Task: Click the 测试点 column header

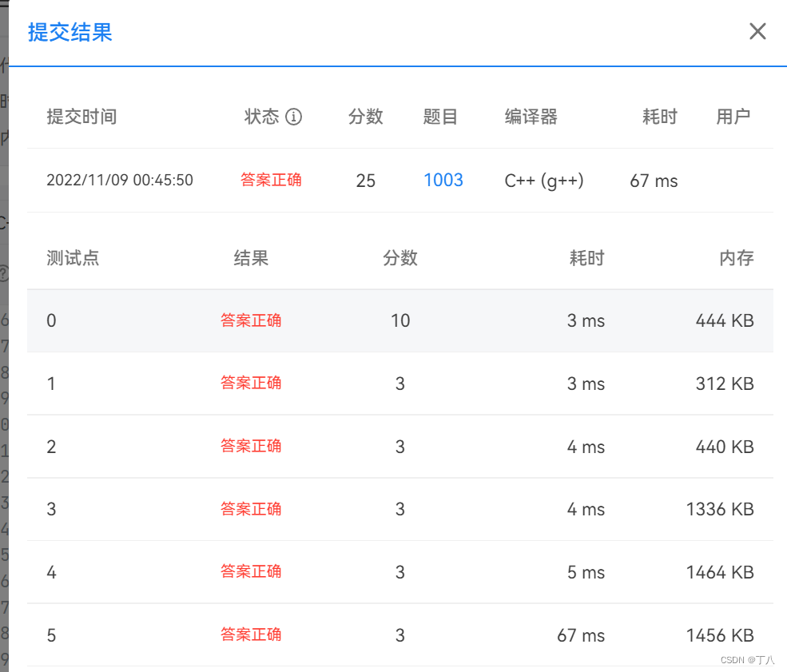Action: pyautogui.click(x=73, y=258)
